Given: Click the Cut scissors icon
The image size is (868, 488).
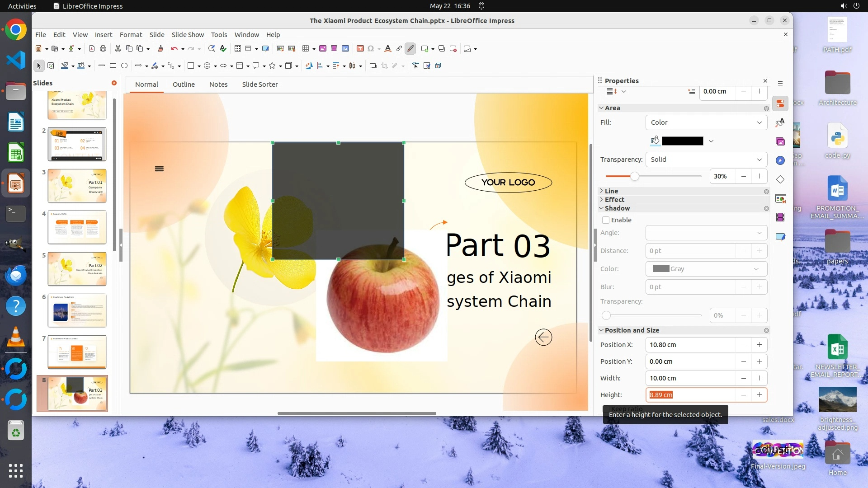Looking at the screenshot, I should [x=118, y=49].
